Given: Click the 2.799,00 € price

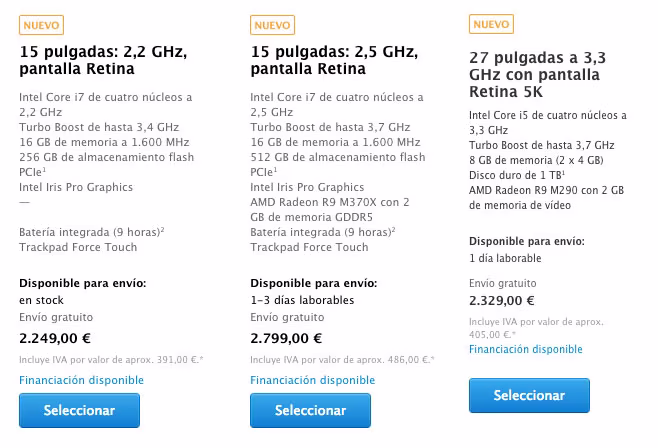Looking at the screenshot, I should (x=286, y=338).
